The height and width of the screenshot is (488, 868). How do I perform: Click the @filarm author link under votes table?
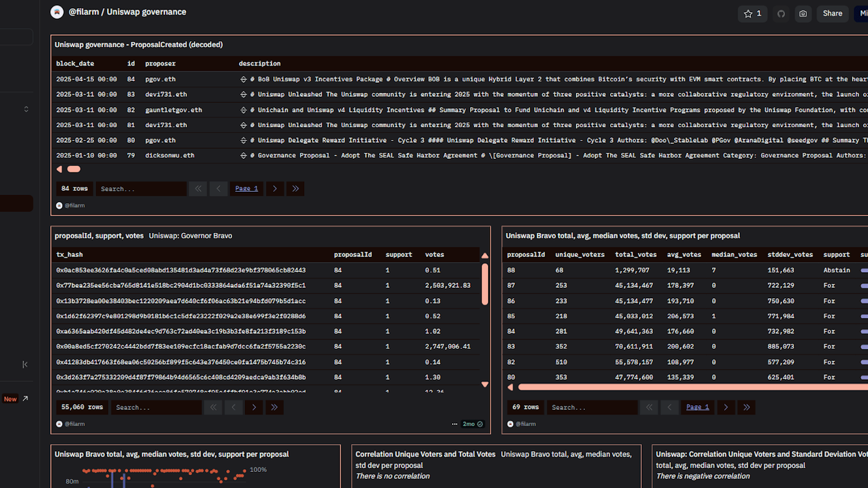(x=74, y=424)
